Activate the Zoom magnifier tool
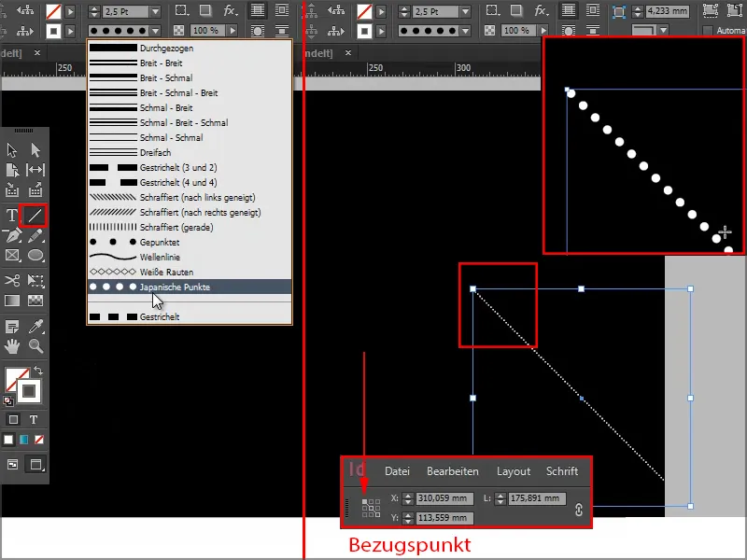This screenshot has height=560, width=747. tap(35, 346)
